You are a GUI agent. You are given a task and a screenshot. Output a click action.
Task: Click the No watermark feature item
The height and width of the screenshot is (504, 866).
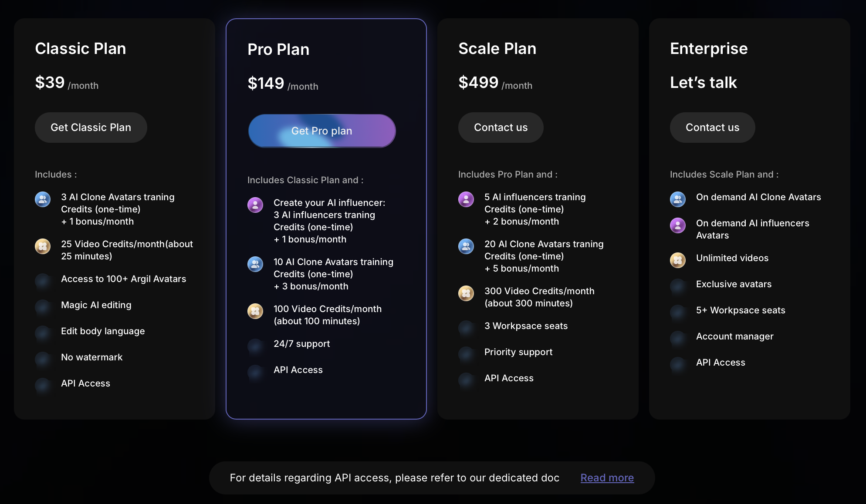[92, 357]
